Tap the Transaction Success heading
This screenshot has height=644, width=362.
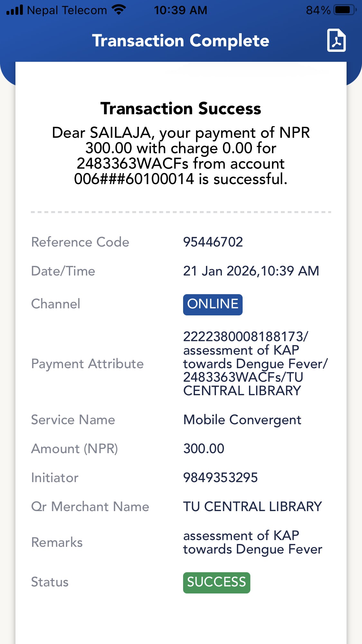point(181,108)
